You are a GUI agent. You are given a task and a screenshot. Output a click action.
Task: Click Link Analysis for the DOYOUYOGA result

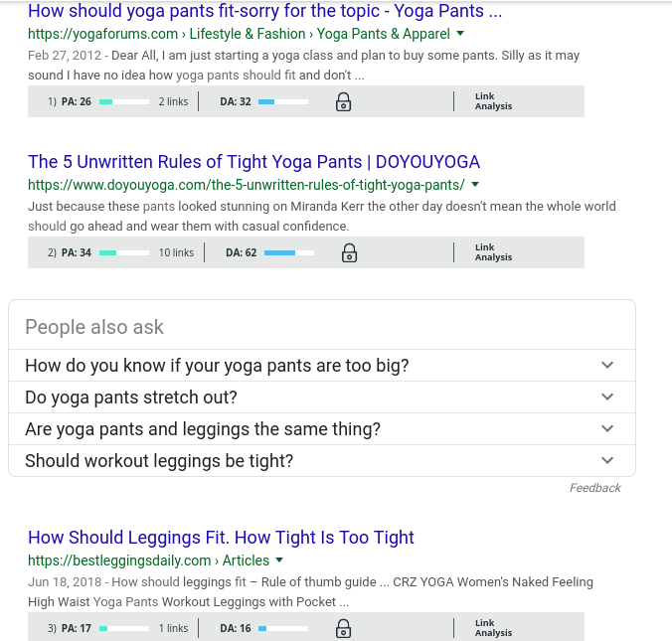tap(493, 252)
